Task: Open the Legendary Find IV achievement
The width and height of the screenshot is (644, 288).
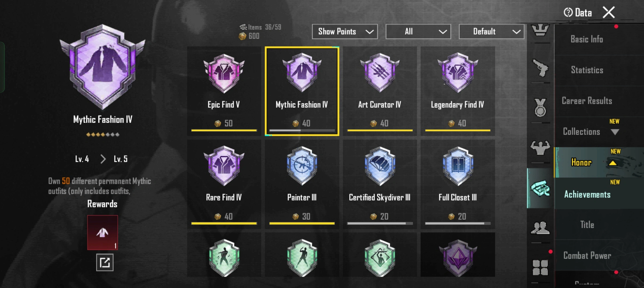Action: pos(458,91)
